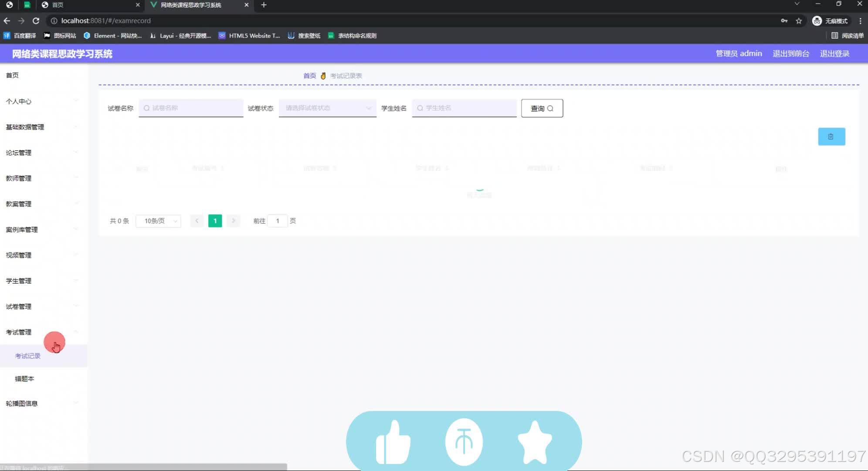This screenshot has width=868, height=471.
Task: Click the jump-to page number field
Action: click(278, 221)
